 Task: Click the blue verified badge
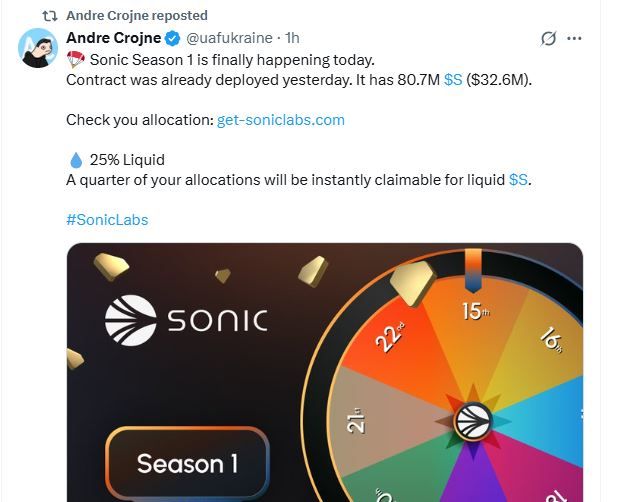(173, 38)
